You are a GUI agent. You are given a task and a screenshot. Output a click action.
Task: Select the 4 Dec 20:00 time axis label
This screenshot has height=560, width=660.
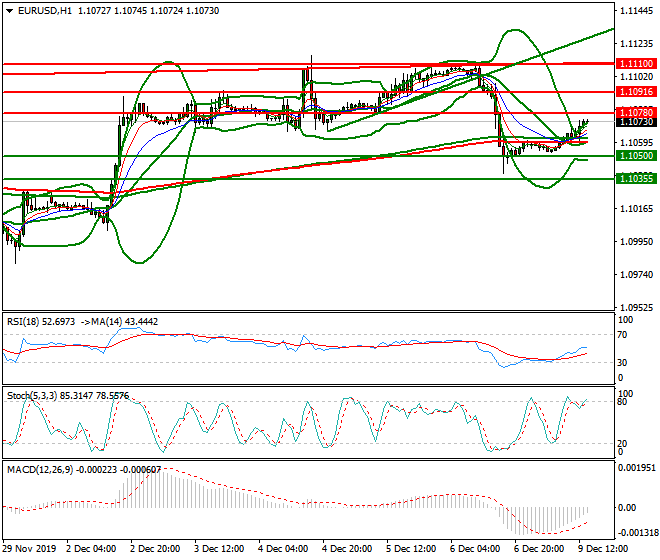tap(347, 549)
